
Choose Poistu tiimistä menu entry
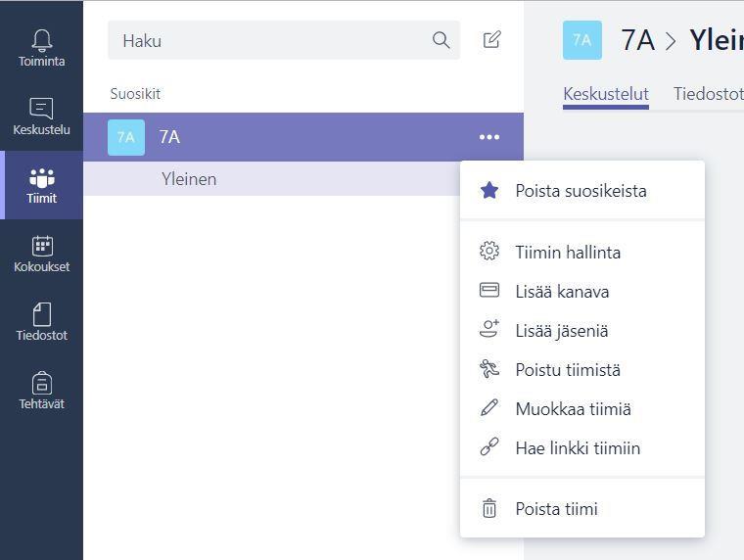pyautogui.click(x=582, y=370)
